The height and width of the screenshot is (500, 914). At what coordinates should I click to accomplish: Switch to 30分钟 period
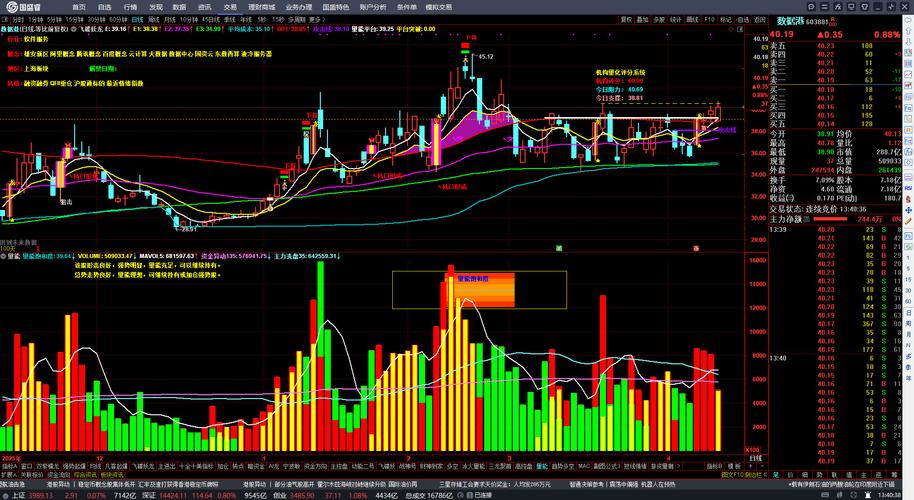coord(97,19)
